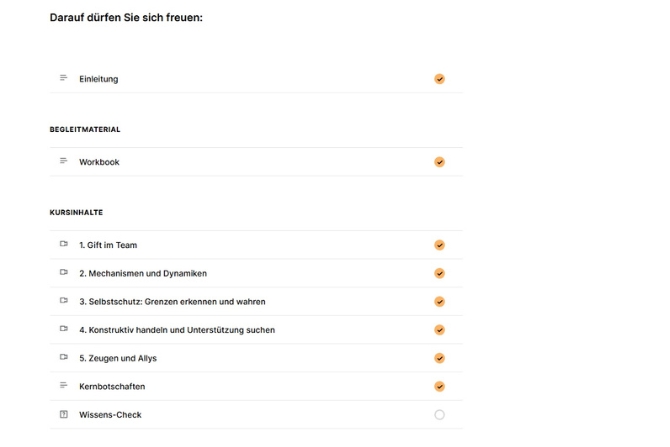Viewport: 670px width, 447px height.
Task: Open lesson 3. Selbstschutz: Grenzen erkennen und wahren
Action: pyautogui.click(x=172, y=301)
